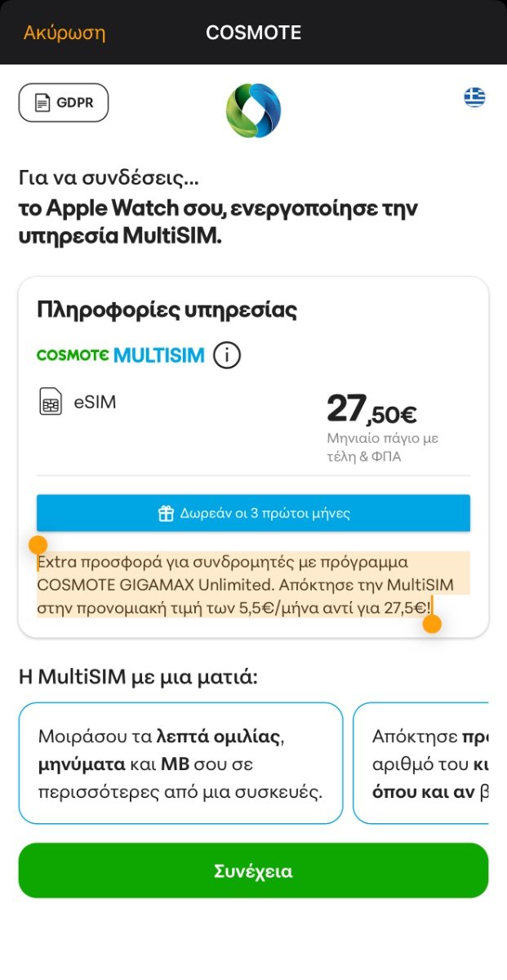Tap the eSIM card icon
Image resolution: width=507 pixels, height=980 pixels.
[x=51, y=403]
